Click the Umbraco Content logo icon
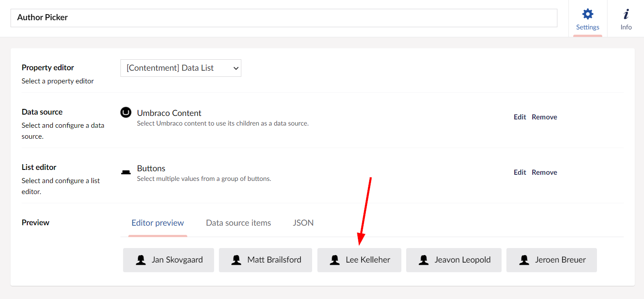 point(126,112)
